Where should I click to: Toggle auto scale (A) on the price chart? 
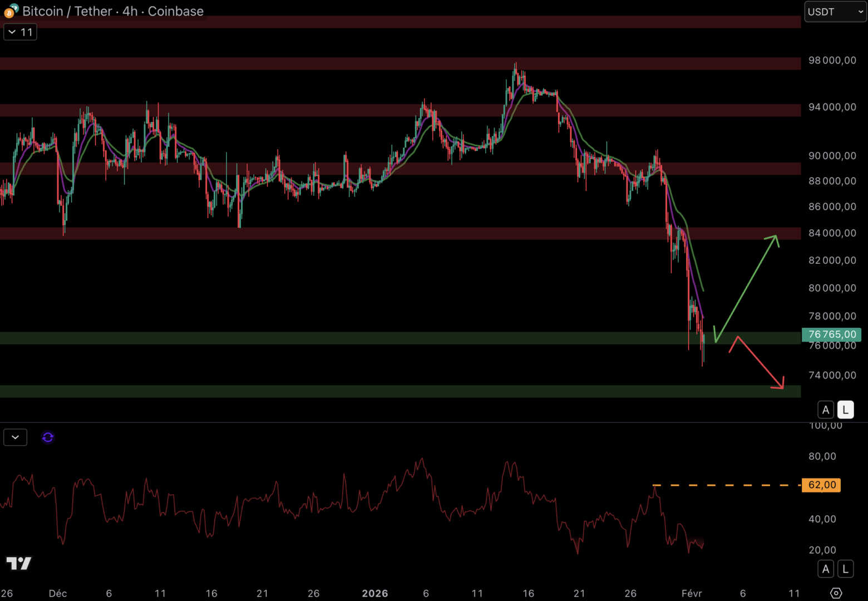826,410
